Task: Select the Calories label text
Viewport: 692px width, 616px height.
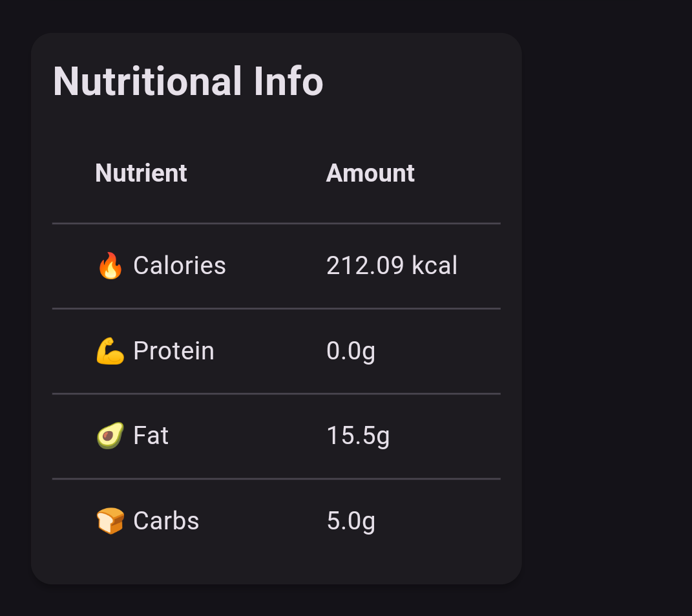Action: (180, 266)
